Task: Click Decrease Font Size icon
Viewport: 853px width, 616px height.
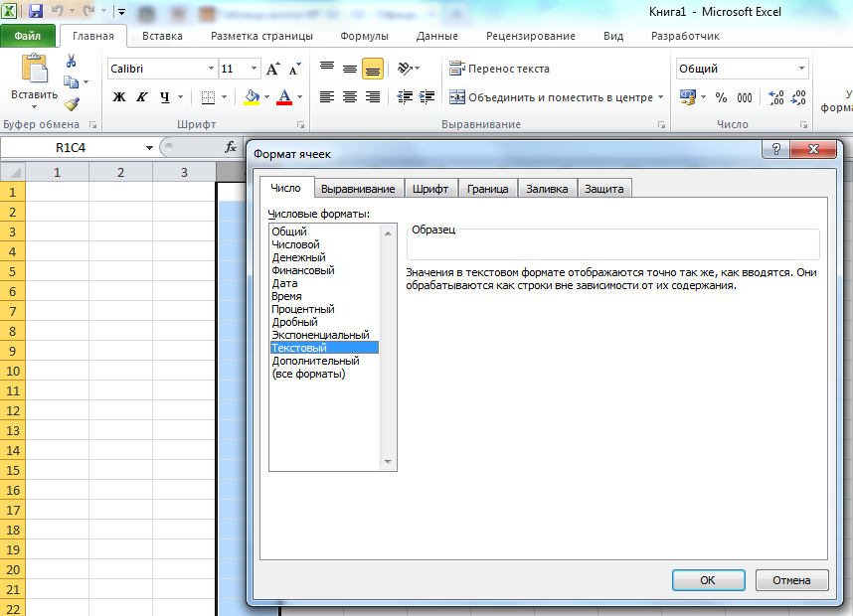Action: (295, 69)
